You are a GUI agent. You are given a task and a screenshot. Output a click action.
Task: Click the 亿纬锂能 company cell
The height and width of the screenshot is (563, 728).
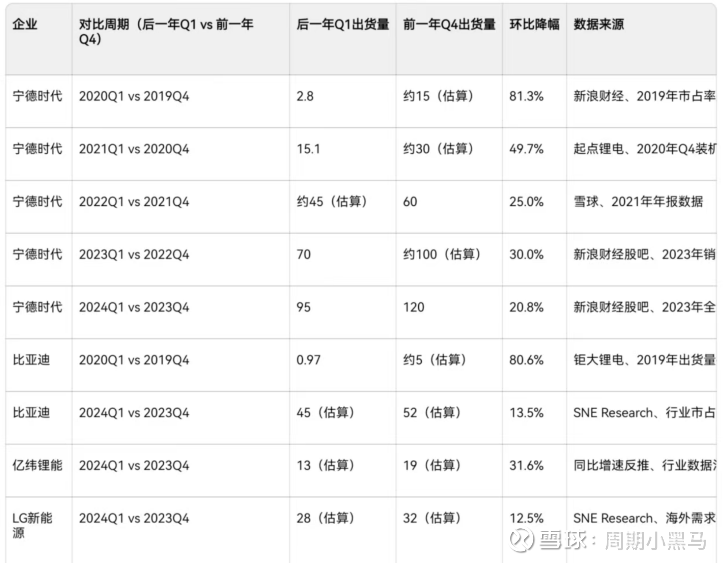[38, 465]
